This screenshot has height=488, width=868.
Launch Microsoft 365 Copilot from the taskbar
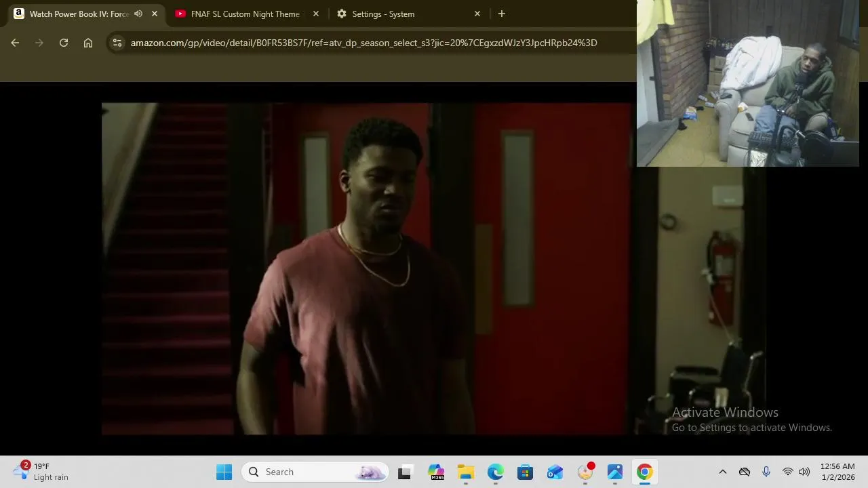point(436,472)
